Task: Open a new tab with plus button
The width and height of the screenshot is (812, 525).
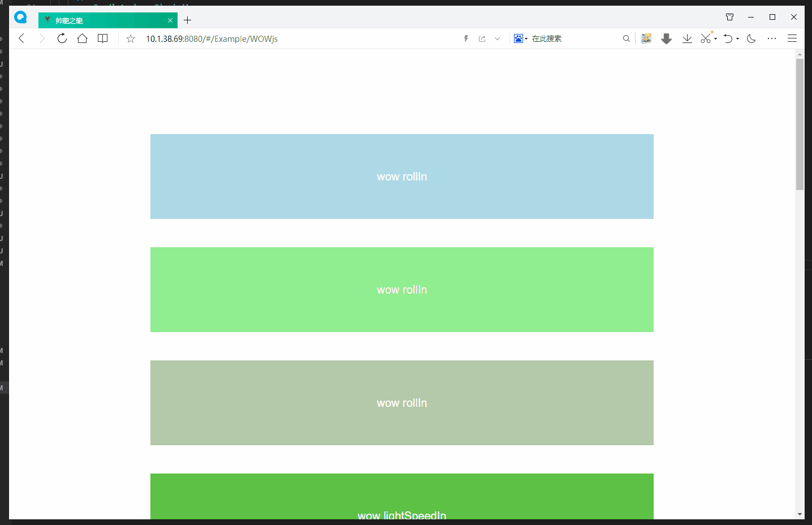Action: click(188, 20)
